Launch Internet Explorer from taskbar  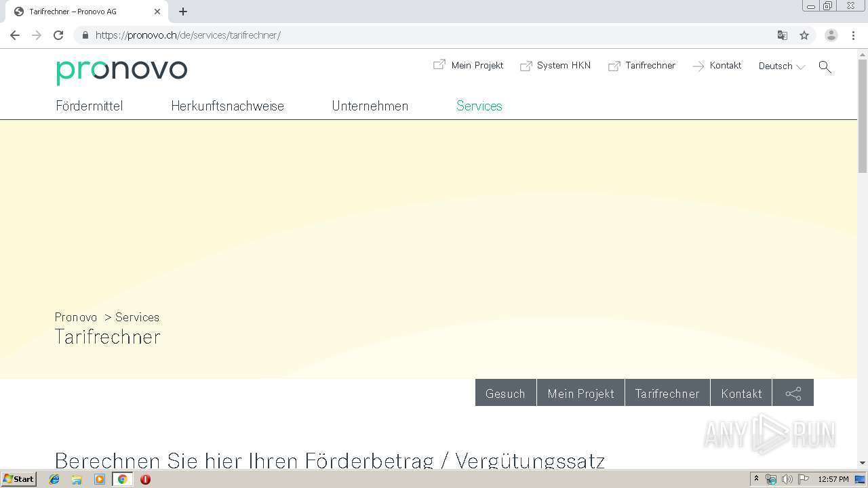54,479
